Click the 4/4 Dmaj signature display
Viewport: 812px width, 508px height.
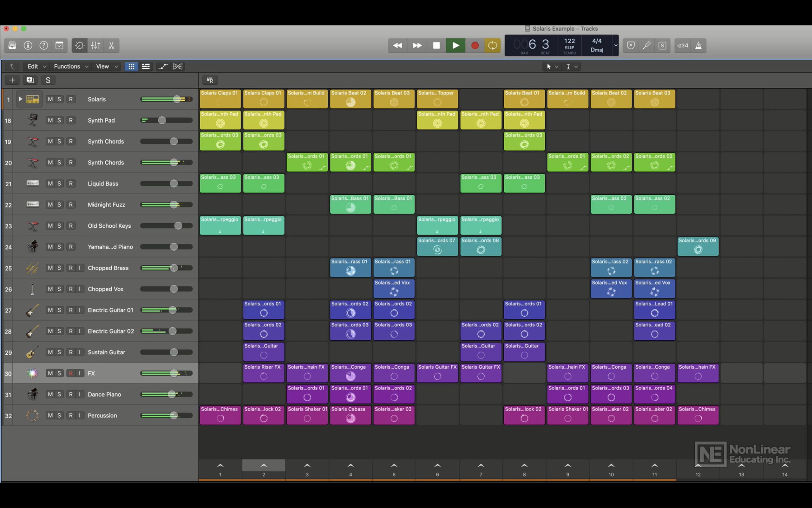point(597,45)
